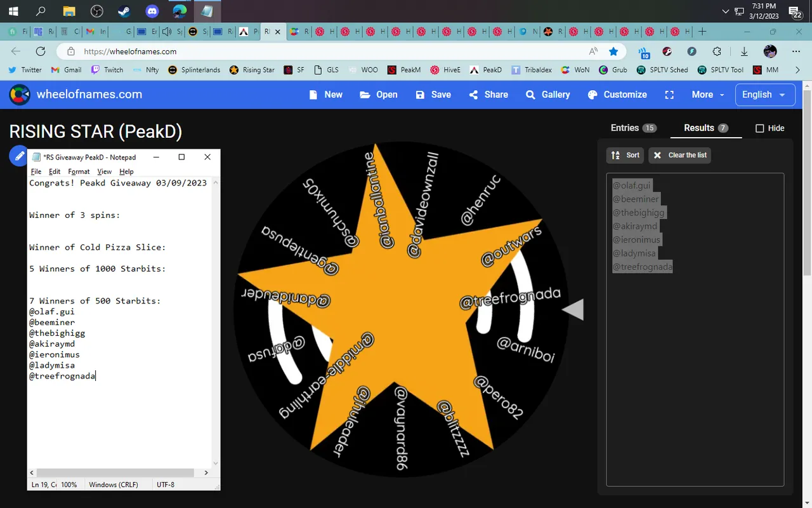
Task: Click the browser back arrow
Action: pos(15,51)
